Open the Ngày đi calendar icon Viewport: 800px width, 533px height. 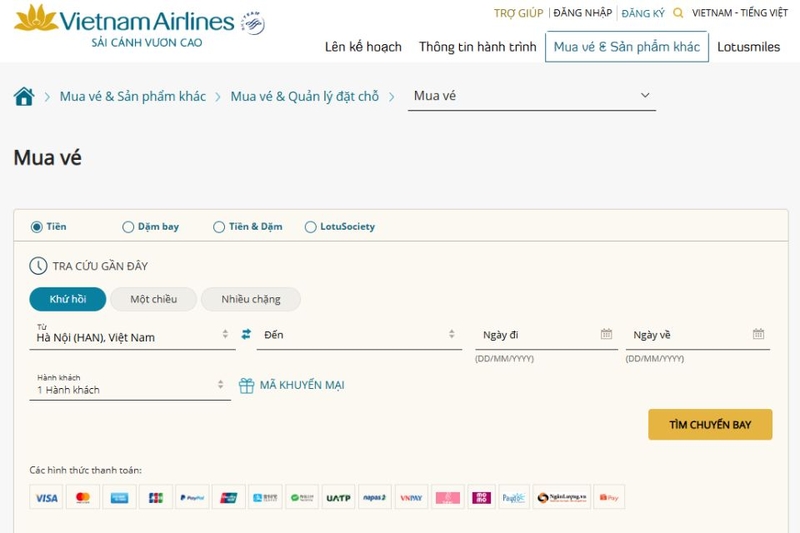(606, 334)
